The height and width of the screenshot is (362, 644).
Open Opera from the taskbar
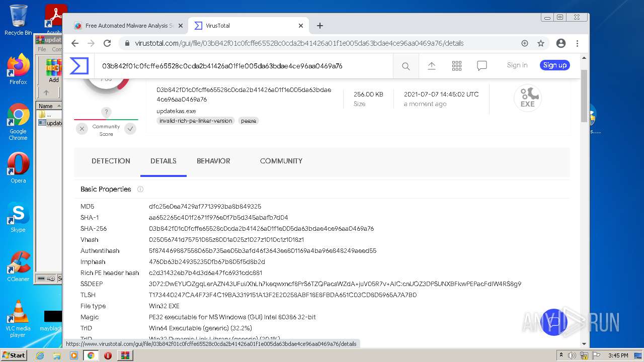coord(108,355)
